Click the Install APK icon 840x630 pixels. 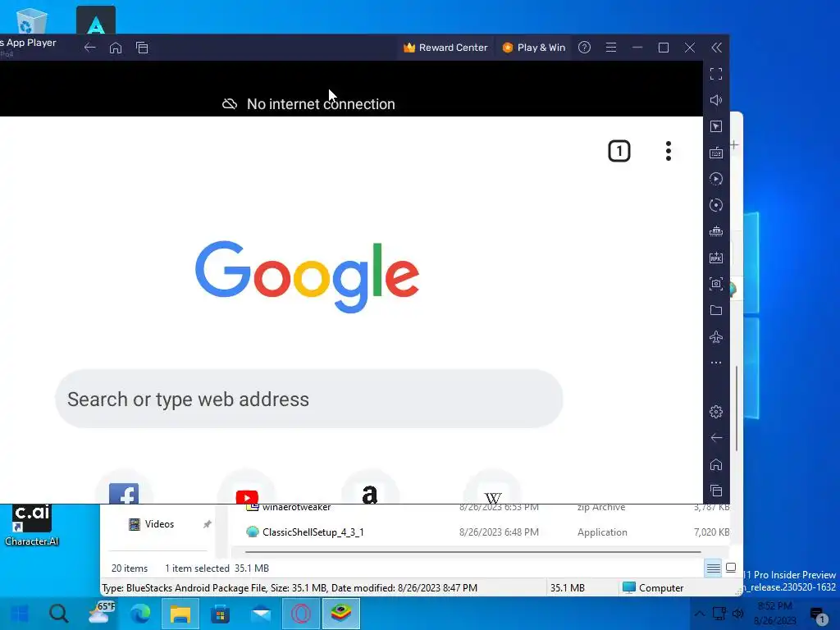click(x=716, y=258)
